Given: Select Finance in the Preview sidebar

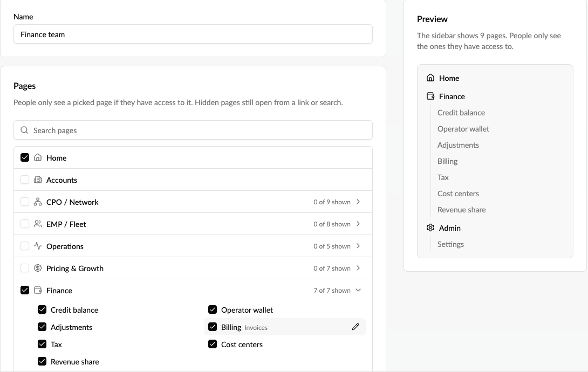Looking at the screenshot, I should [x=452, y=97].
